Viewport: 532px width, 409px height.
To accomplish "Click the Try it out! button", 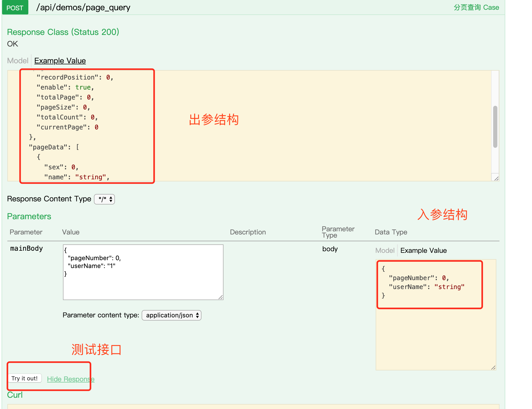I will coord(25,378).
